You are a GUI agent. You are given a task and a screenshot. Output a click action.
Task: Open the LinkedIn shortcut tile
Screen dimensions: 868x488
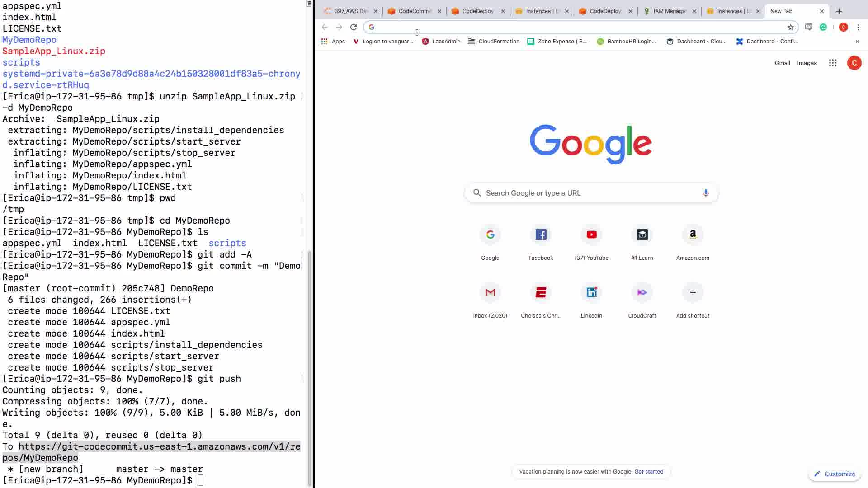tap(591, 293)
